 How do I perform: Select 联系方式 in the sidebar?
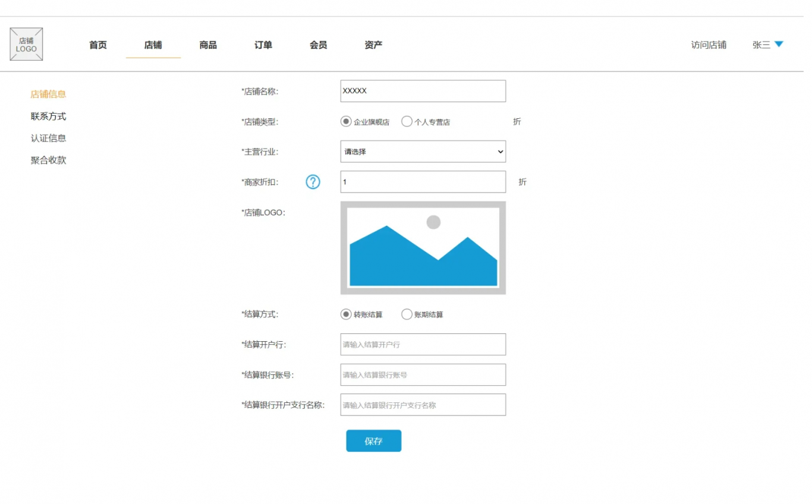click(x=49, y=116)
